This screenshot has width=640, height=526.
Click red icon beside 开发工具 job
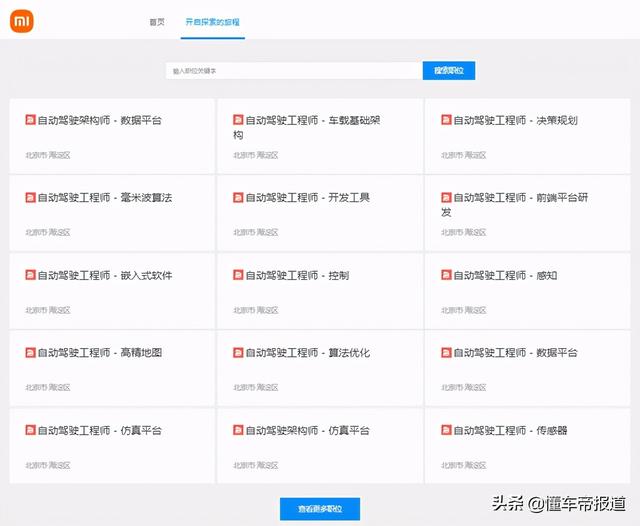[238, 198]
